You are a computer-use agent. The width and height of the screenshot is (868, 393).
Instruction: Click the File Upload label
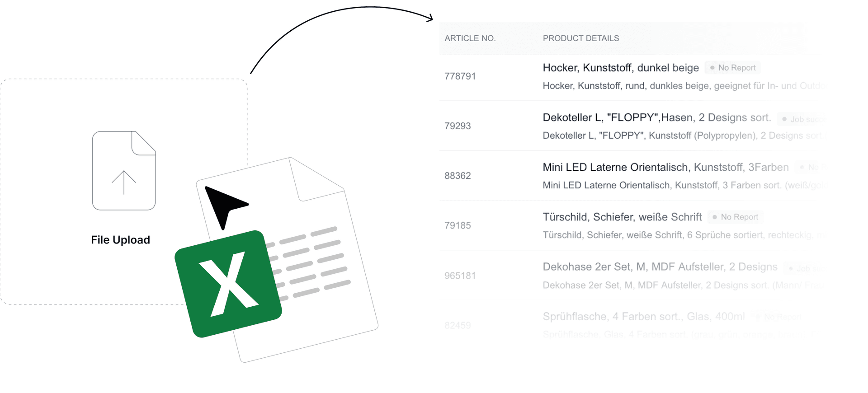click(120, 240)
